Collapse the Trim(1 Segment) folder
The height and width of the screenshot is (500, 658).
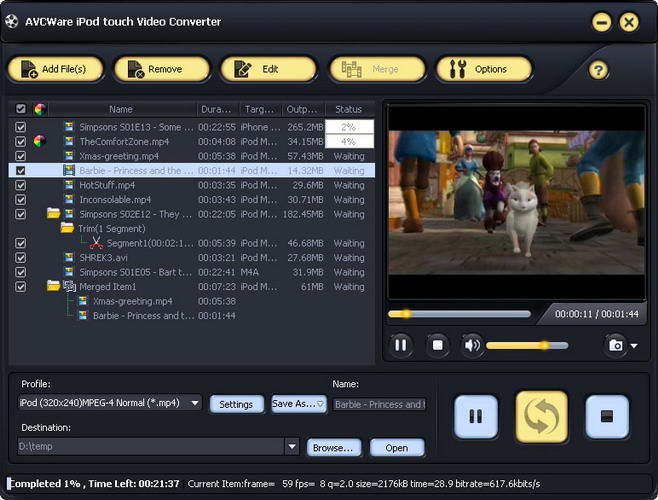[x=67, y=228]
